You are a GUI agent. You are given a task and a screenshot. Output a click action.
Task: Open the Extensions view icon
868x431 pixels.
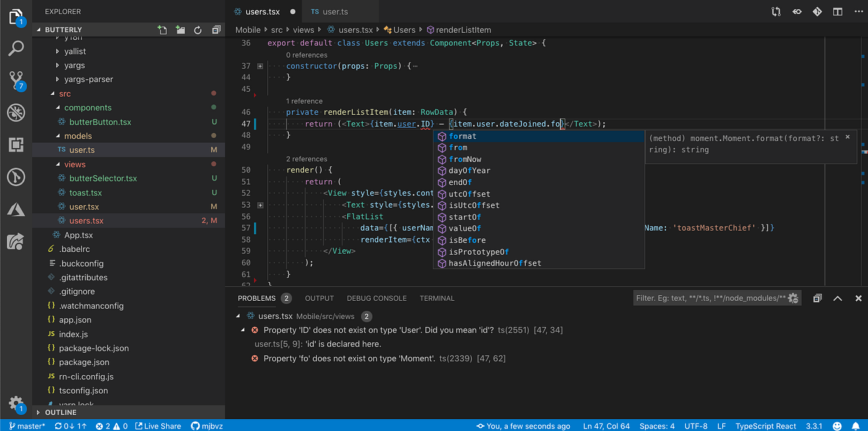[16, 144]
